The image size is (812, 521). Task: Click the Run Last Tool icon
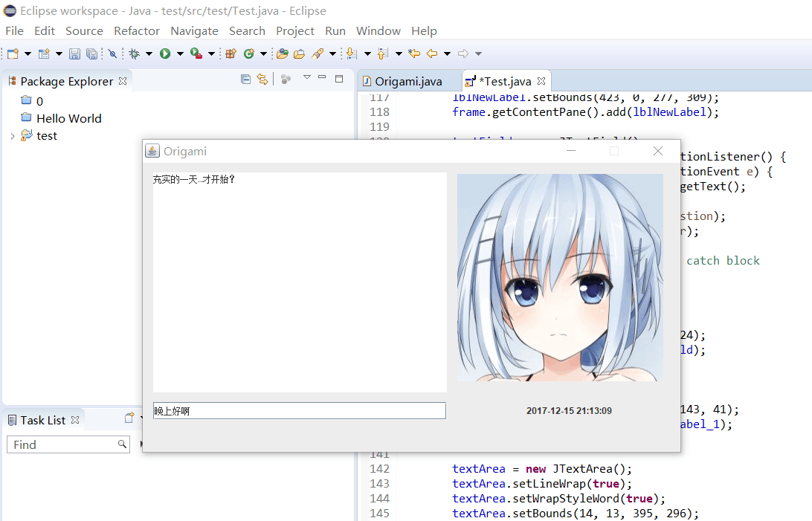click(196, 54)
